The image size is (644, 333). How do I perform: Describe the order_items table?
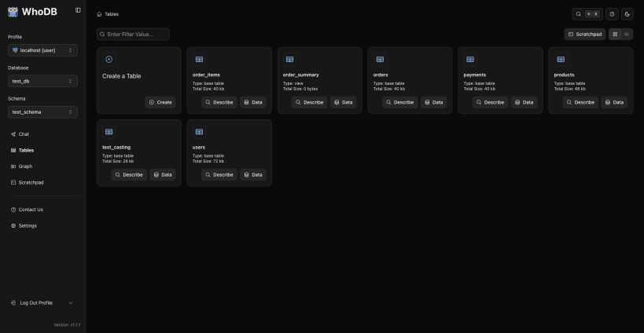click(x=219, y=103)
